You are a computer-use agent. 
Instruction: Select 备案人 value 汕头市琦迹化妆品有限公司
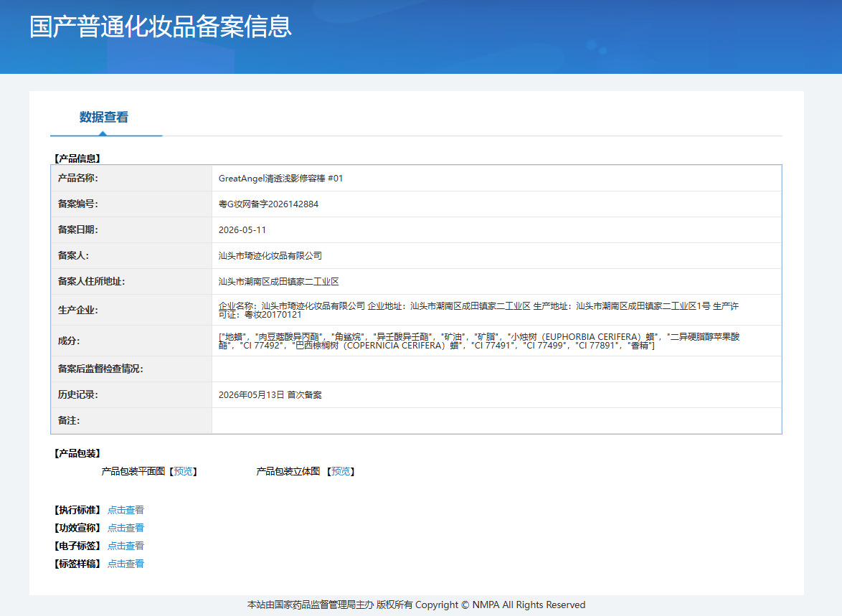point(270,255)
